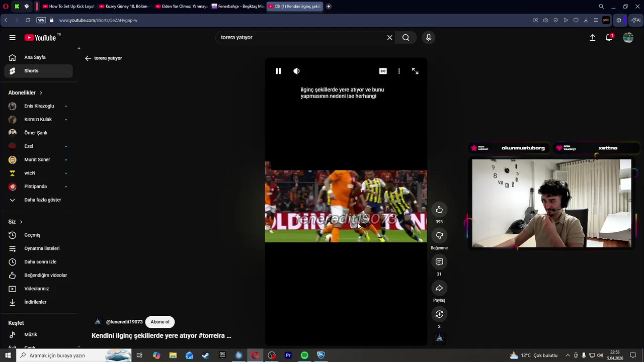Open the account avatar menu
644x362 pixels.
click(628, 38)
